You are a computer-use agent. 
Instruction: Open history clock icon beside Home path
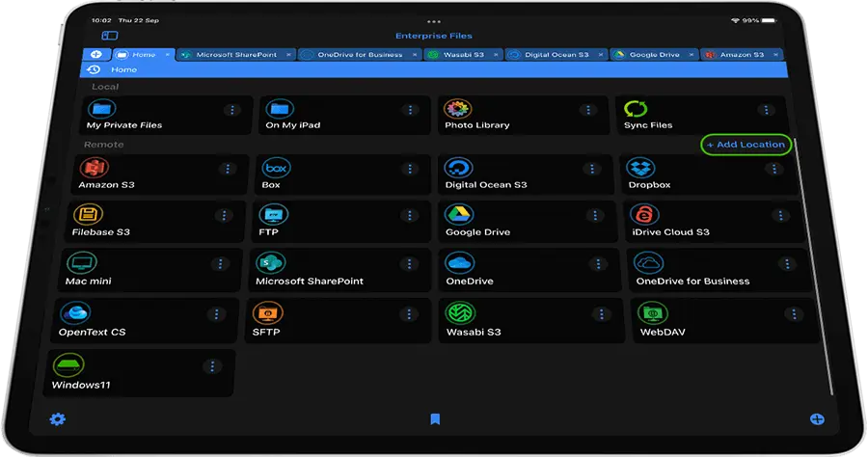[95, 69]
